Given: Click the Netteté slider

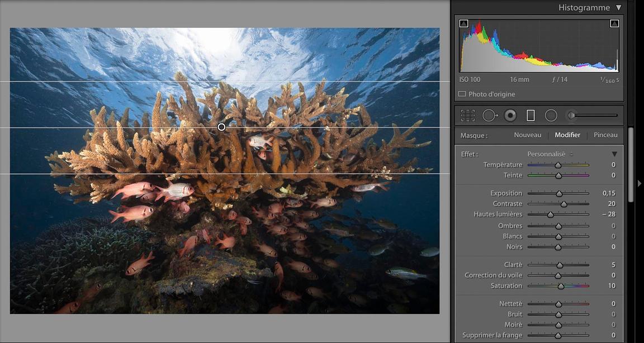Looking at the screenshot, I should click(558, 304).
